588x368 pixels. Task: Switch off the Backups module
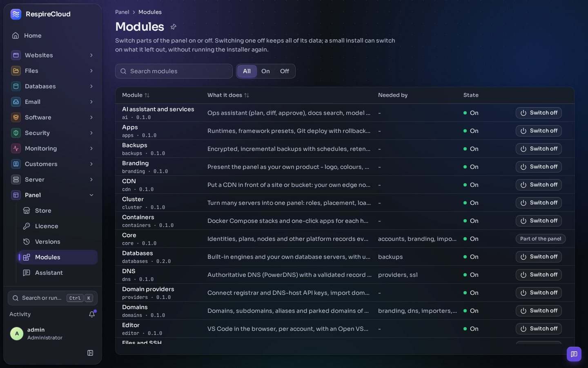539,149
